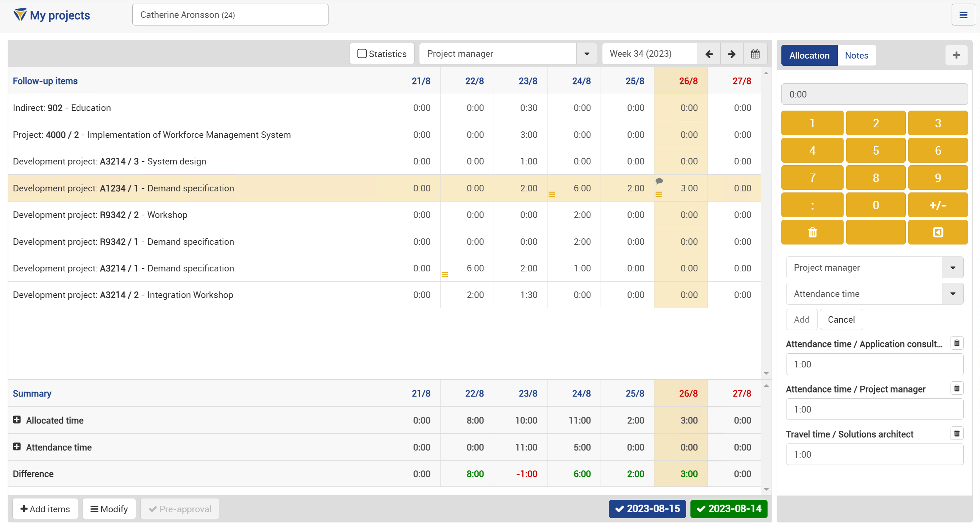Switch to the Allocation tab
Image resolution: width=980 pixels, height=529 pixels.
click(x=809, y=55)
